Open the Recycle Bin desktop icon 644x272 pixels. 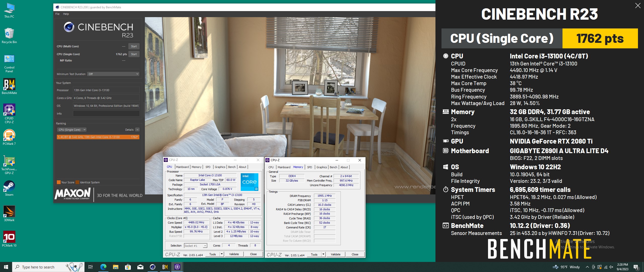pyautogui.click(x=9, y=36)
